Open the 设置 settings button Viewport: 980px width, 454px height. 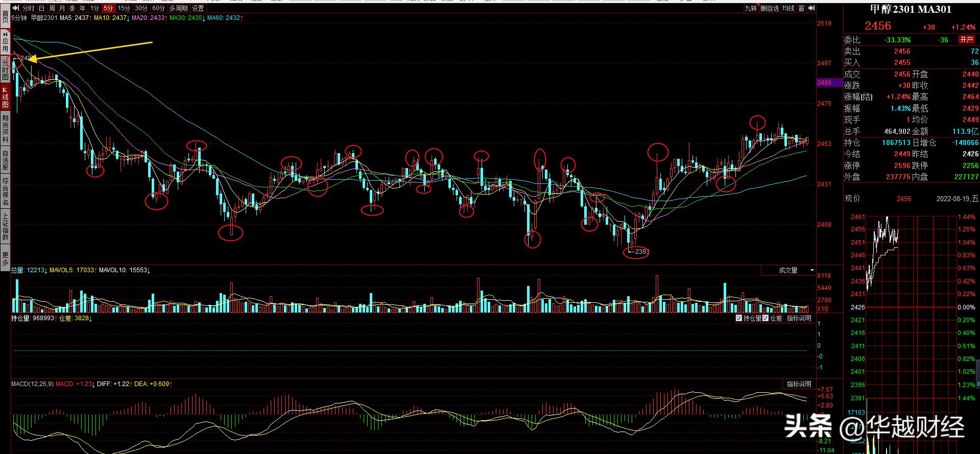(x=198, y=8)
